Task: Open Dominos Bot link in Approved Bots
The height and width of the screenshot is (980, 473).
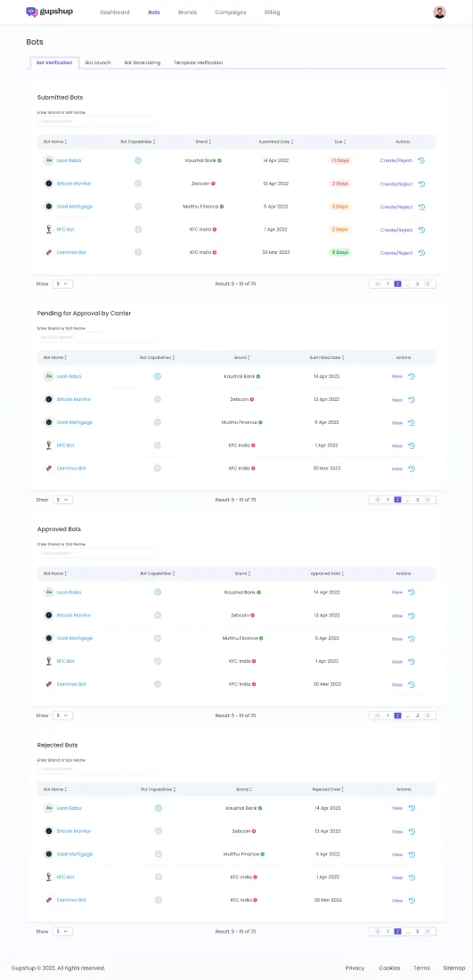Action: click(x=71, y=684)
